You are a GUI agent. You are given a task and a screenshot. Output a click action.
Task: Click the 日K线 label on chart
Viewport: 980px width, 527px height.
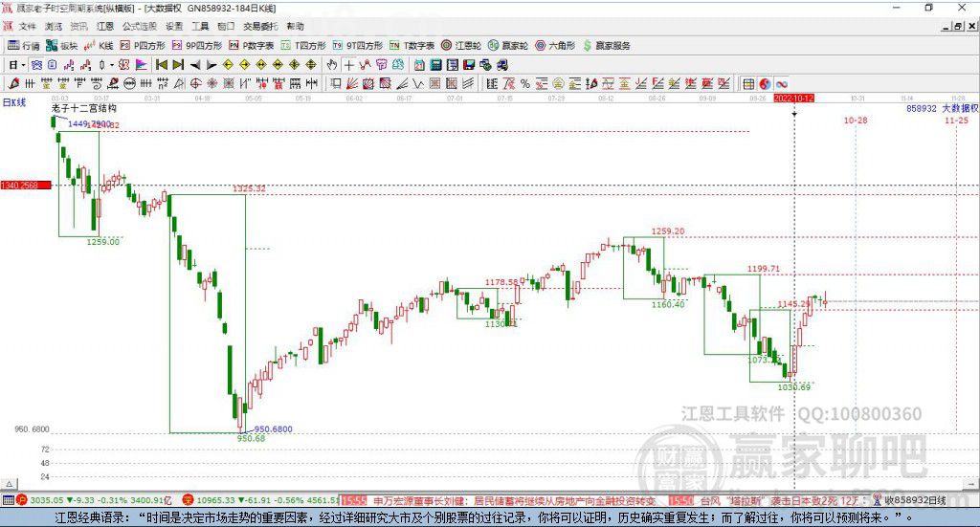tap(13, 102)
